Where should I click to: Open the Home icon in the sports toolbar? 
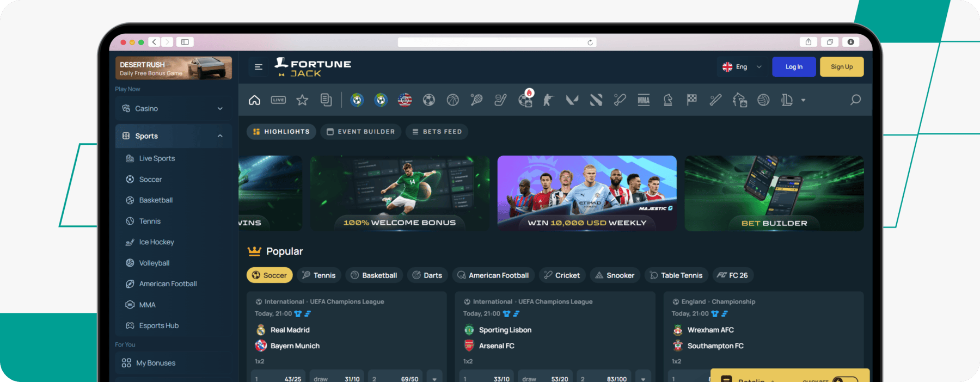(254, 100)
